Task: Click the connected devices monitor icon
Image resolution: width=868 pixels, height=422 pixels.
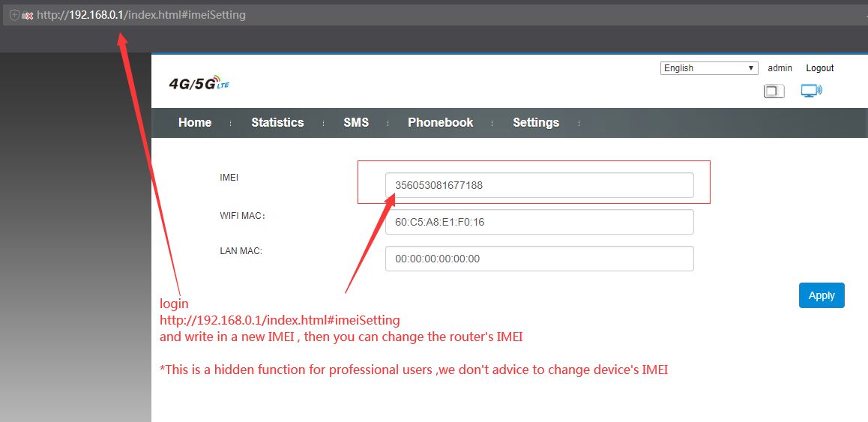Action: (x=812, y=91)
